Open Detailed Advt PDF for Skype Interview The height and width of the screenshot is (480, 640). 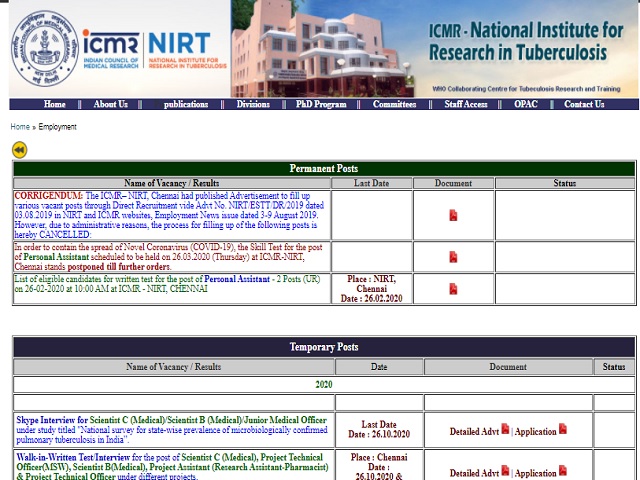505,429
